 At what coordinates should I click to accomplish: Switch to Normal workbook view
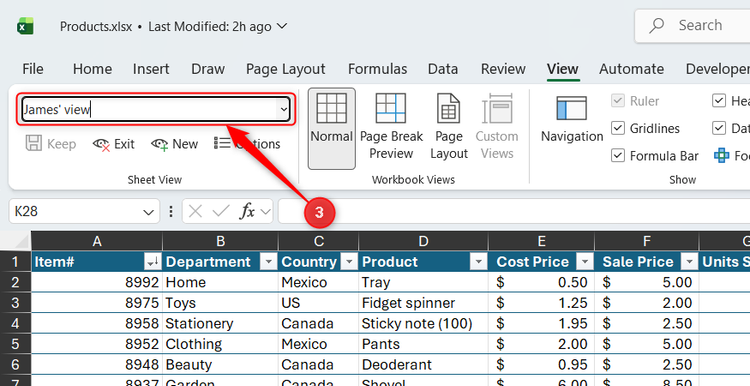click(x=331, y=128)
